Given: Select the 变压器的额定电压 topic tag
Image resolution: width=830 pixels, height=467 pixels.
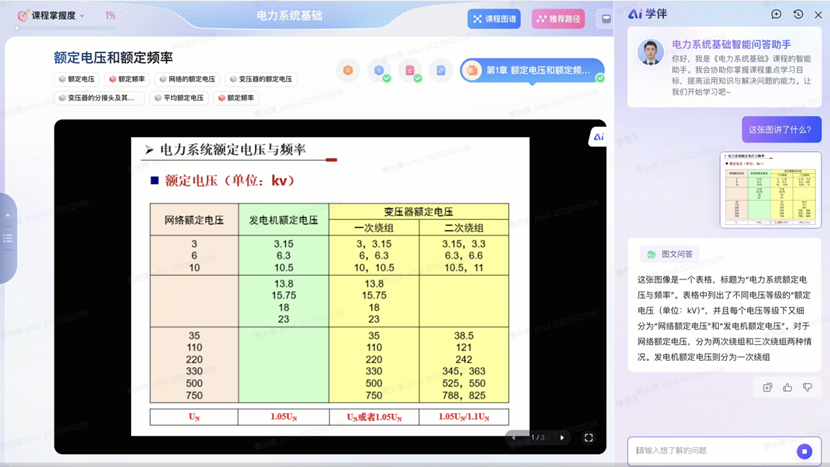Looking at the screenshot, I should coord(261,79).
